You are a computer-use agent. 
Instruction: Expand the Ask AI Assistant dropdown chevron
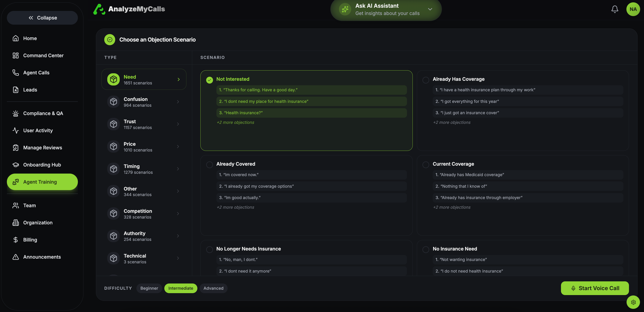(x=430, y=9)
